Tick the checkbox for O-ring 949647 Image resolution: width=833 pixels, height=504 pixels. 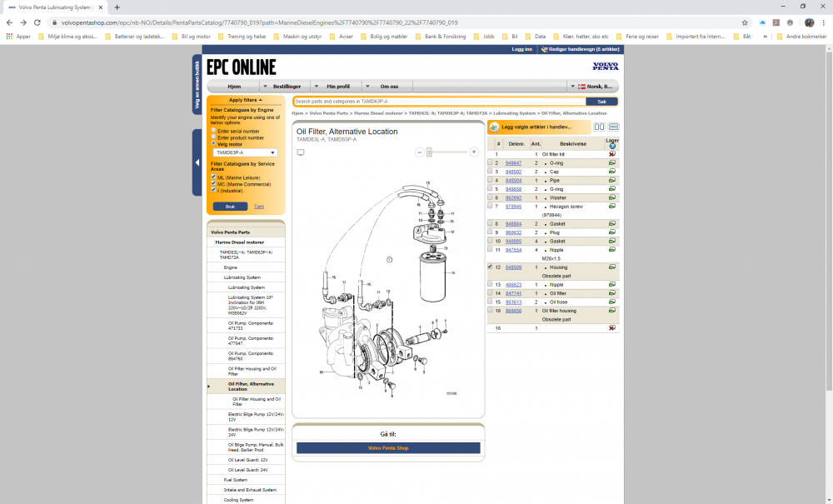(x=490, y=162)
